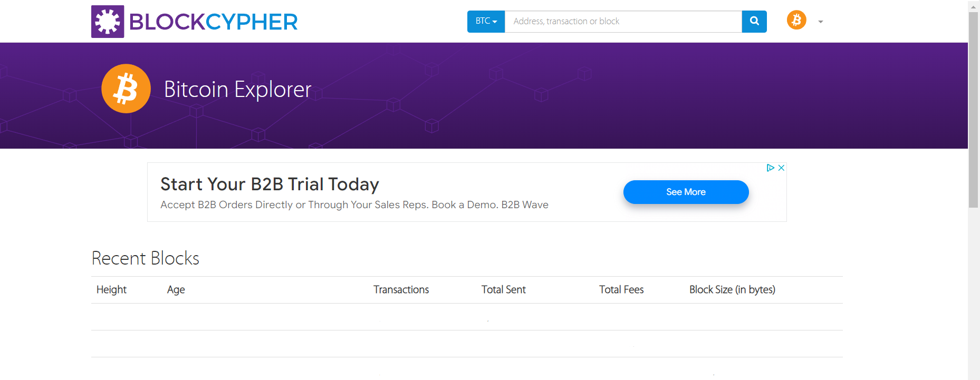The width and height of the screenshot is (980, 380).
Task: Click the Transactions column header
Action: [401, 289]
